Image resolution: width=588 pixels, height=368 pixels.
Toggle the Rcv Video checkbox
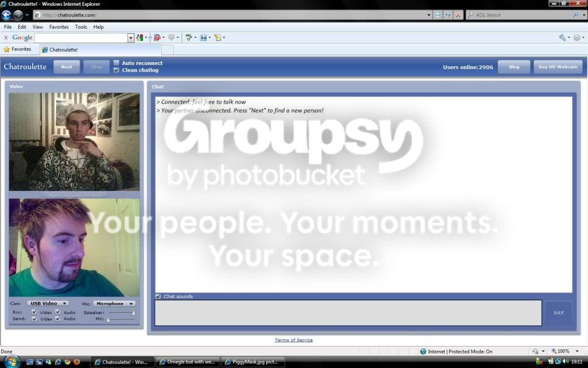pos(34,312)
